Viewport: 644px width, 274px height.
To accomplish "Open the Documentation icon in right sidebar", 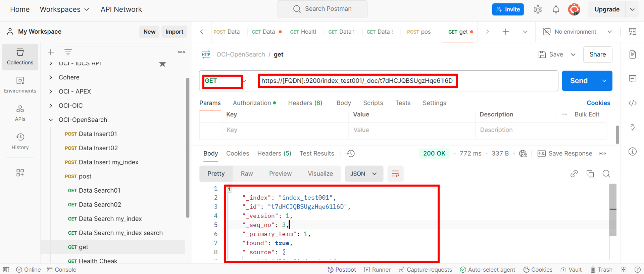I will (632, 54).
